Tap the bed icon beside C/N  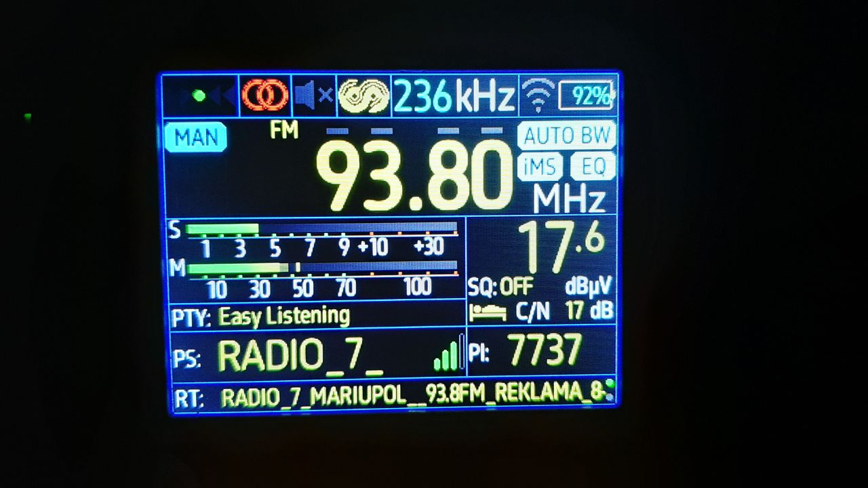pyautogui.click(x=488, y=312)
